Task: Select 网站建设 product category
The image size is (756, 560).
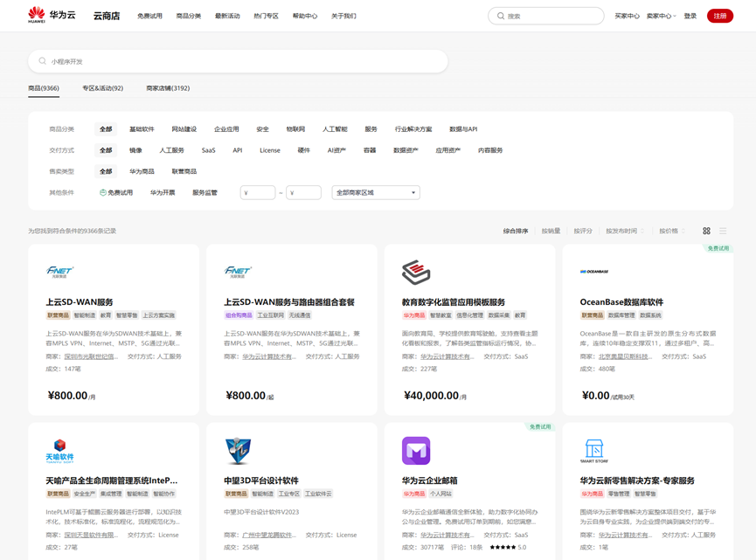Action: (184, 129)
